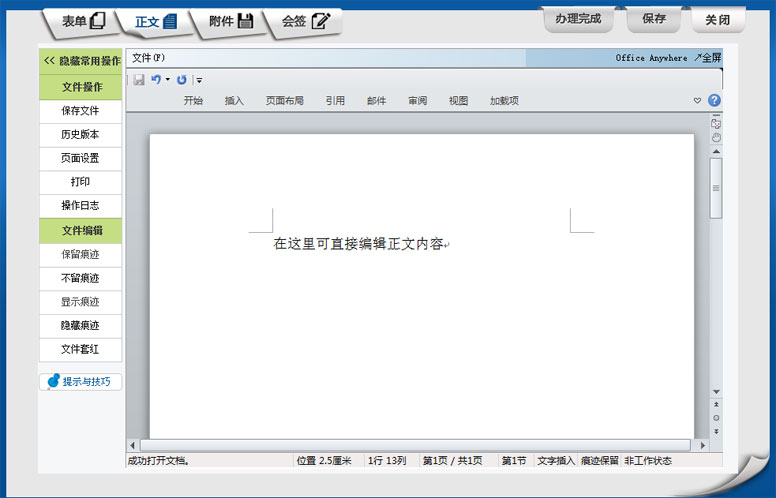Click the undo arrow icon
This screenshot has width=776, height=498.
click(x=156, y=79)
